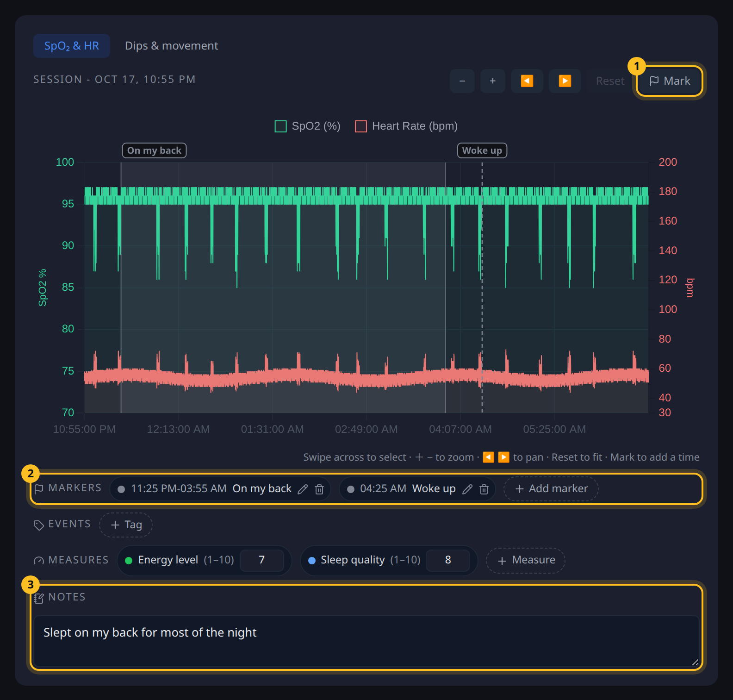Click the Mark flag button

click(x=670, y=81)
